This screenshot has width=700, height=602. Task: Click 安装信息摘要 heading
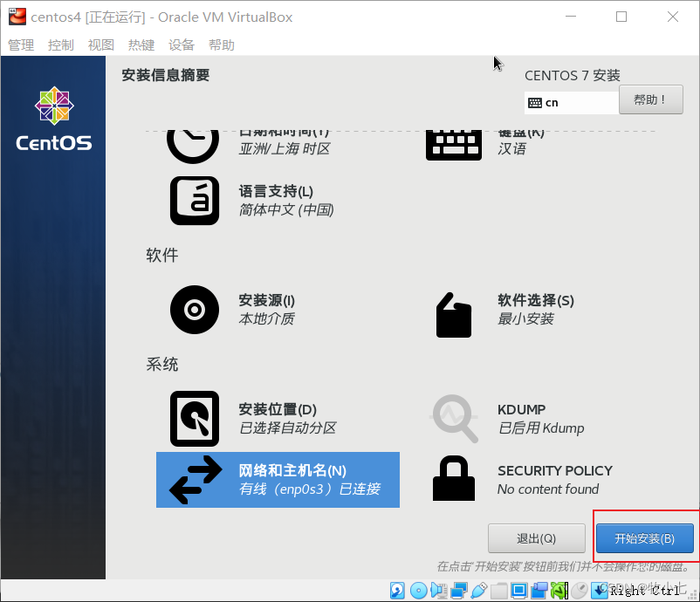[166, 75]
